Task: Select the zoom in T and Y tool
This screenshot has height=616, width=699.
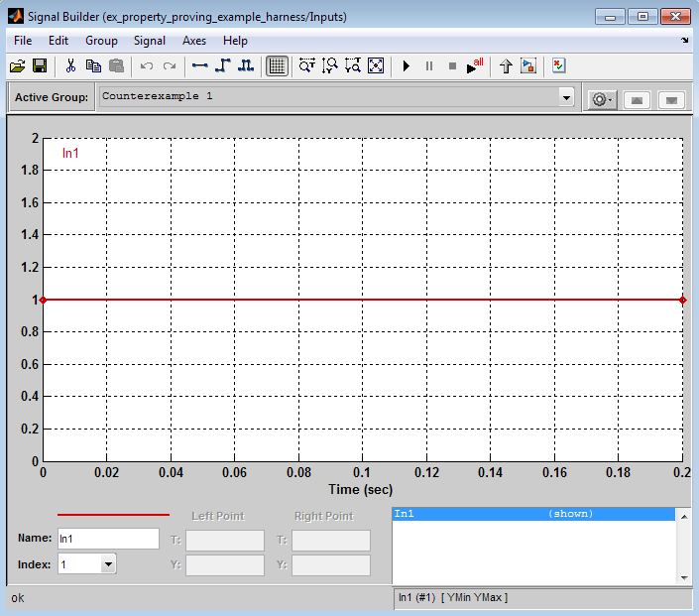Action: [353, 66]
